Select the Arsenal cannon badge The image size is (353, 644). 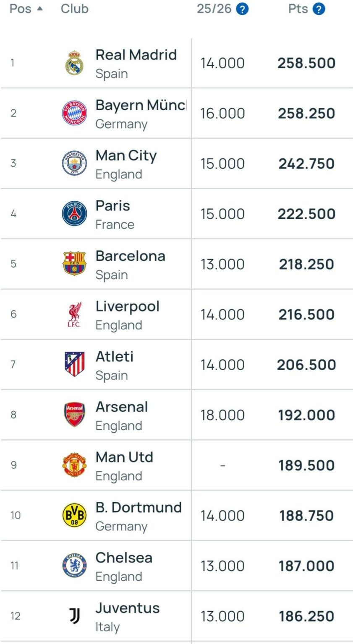click(x=74, y=415)
